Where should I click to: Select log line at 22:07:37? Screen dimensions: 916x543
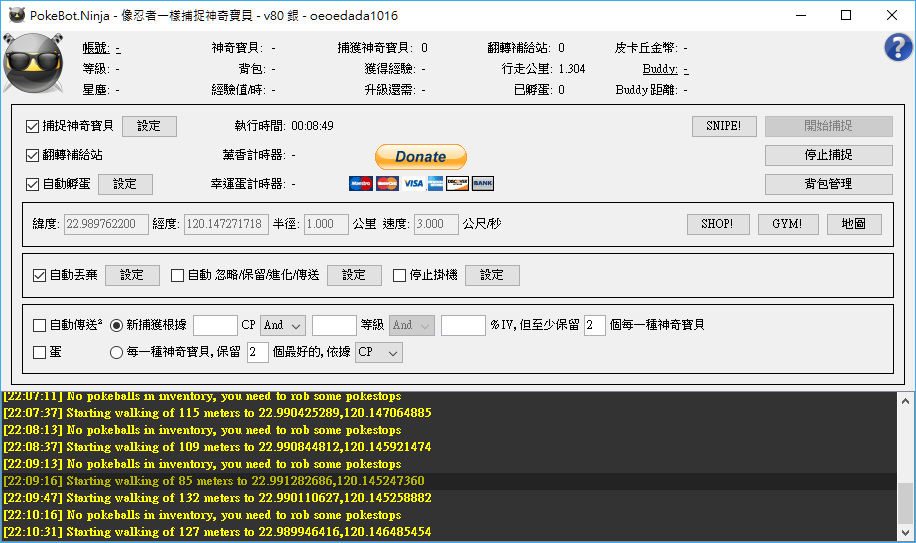tap(449, 413)
